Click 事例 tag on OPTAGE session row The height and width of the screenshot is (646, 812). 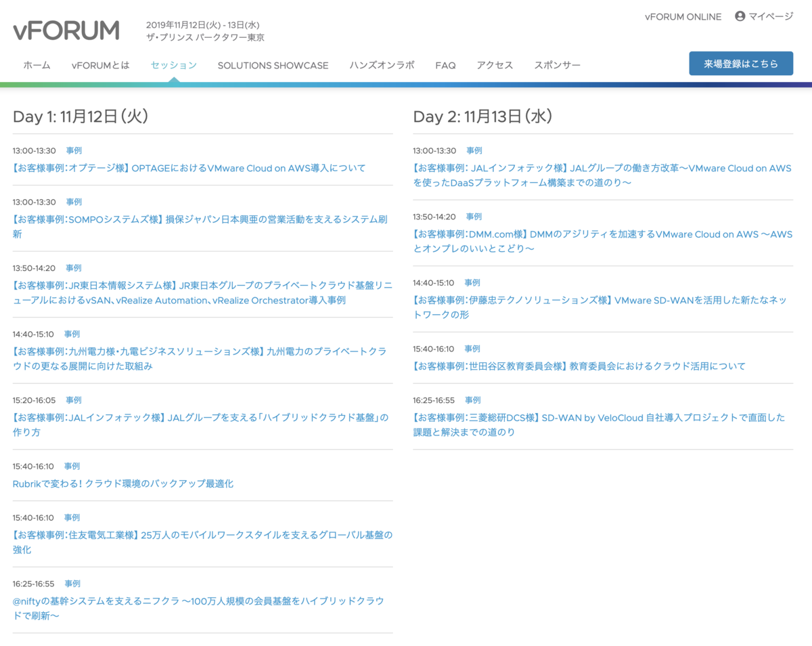pyautogui.click(x=74, y=150)
